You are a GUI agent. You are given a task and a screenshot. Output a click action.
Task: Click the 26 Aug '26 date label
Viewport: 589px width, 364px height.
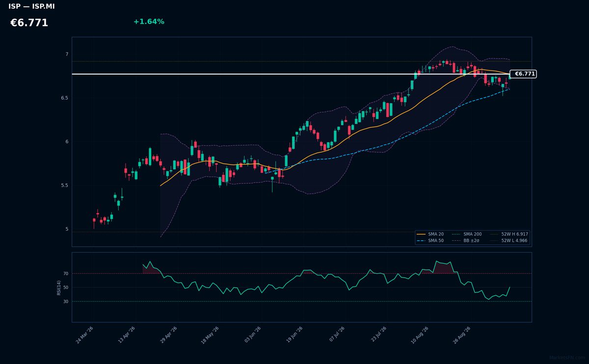462,336
